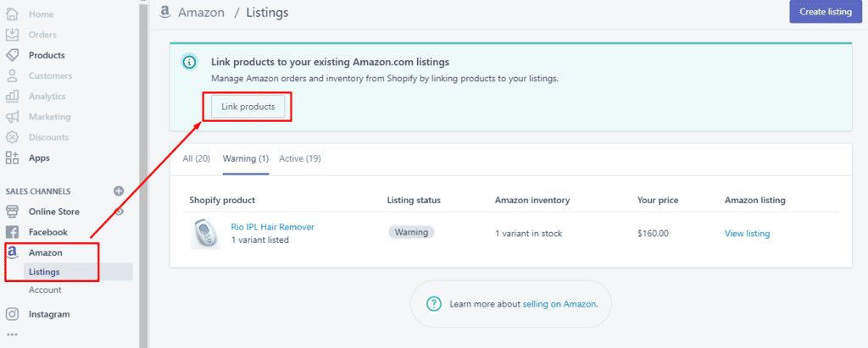View Online Store using the eye icon

120,212
